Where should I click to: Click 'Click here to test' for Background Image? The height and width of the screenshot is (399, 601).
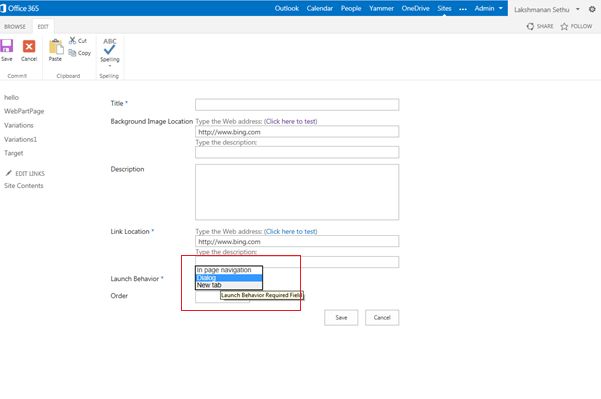[291, 121]
